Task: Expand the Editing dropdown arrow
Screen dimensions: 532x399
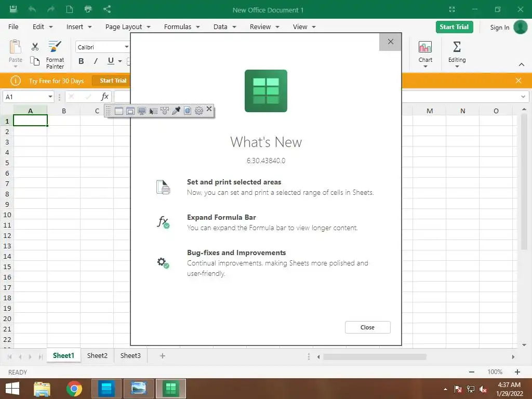Action: pyautogui.click(x=457, y=66)
